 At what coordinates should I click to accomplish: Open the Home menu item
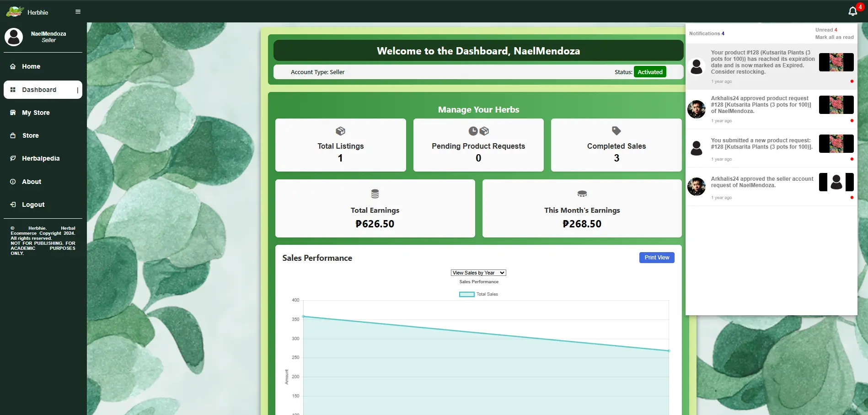tap(43, 66)
